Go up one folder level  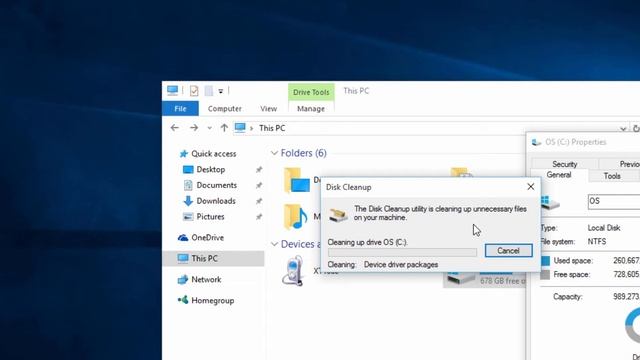224,128
